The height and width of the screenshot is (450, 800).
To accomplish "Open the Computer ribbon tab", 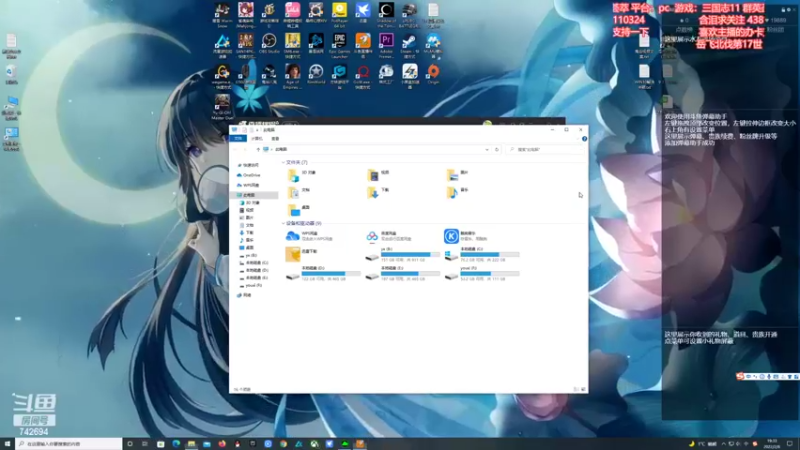I will (x=257, y=139).
